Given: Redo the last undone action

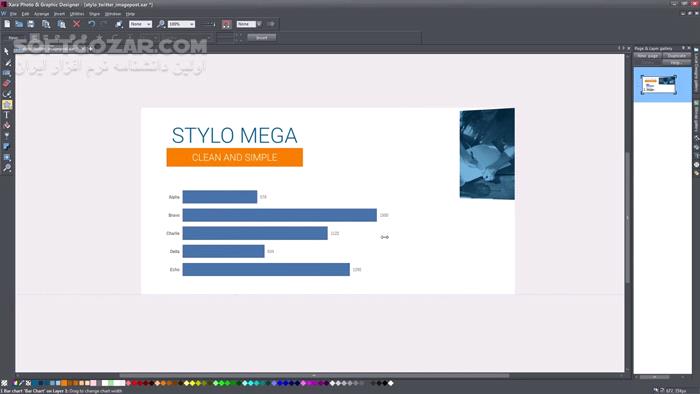Looking at the screenshot, I should coord(104,24).
